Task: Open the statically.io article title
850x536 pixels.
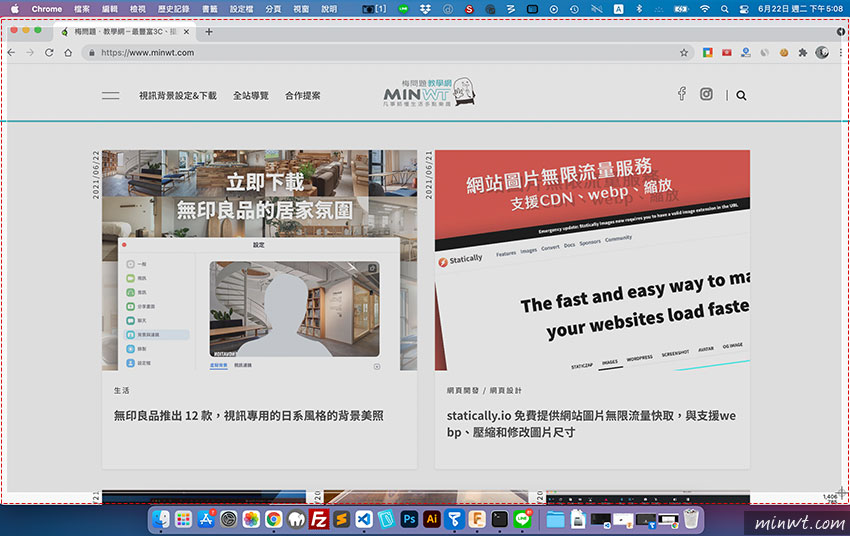Action: click(x=591, y=424)
